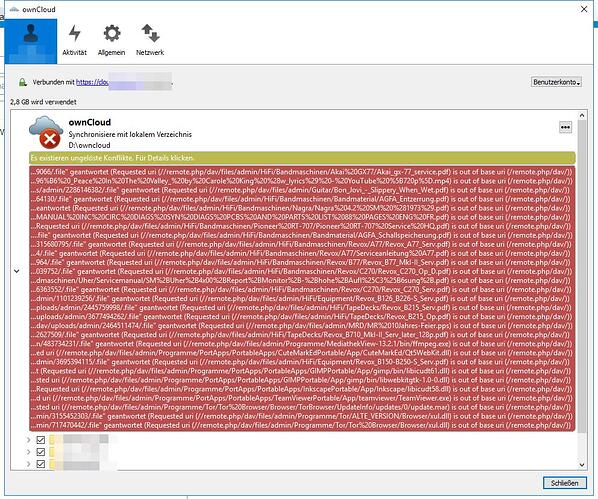598x499 pixels.
Task: Open the three-dots folder options button
Action: point(565,127)
